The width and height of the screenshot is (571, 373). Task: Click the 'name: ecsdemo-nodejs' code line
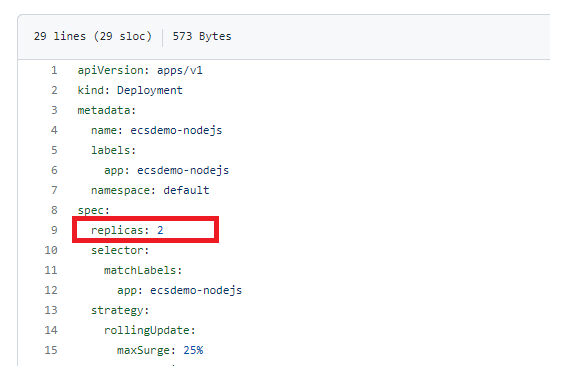click(x=157, y=130)
